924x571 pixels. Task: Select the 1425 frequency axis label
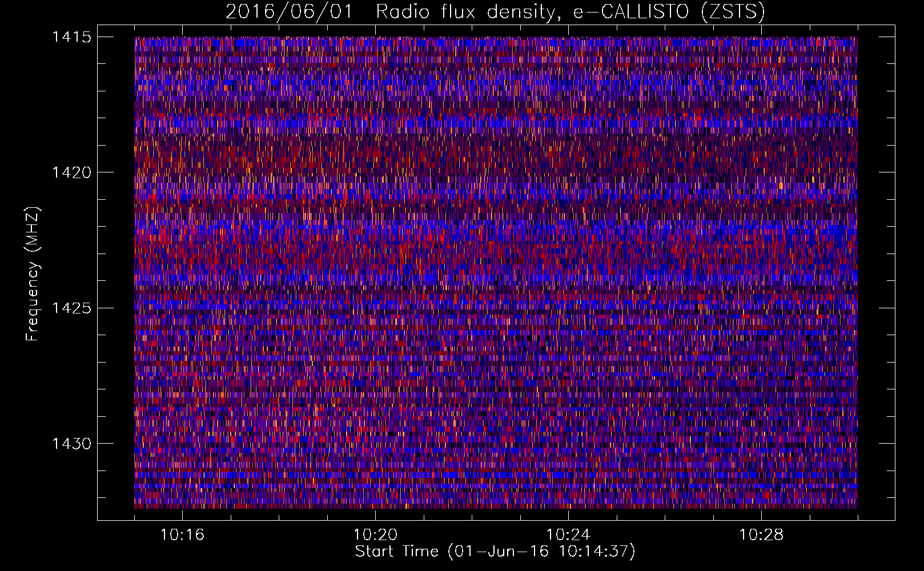pos(71,308)
